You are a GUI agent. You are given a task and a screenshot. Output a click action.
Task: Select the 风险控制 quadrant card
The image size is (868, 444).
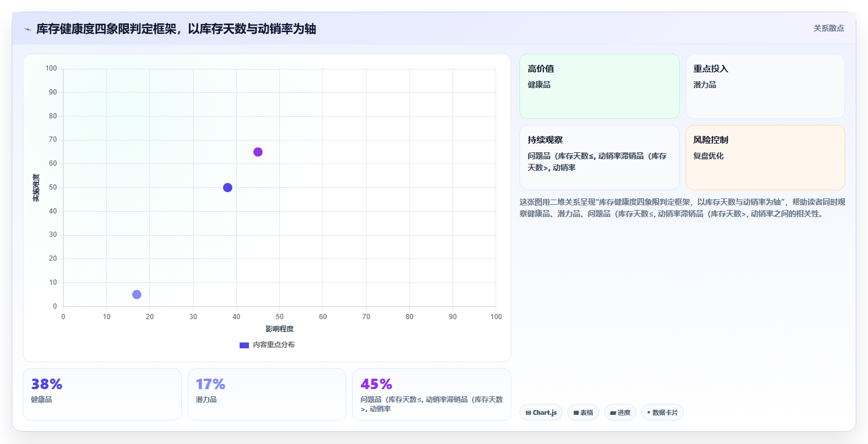[765, 158]
